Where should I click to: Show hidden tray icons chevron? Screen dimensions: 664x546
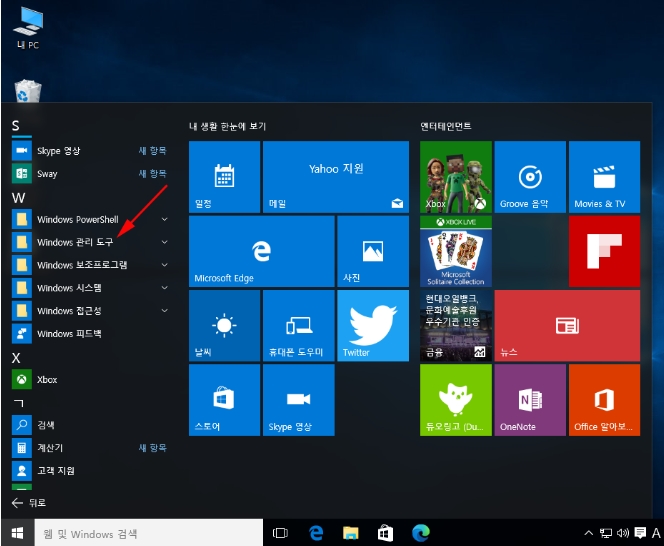click(589, 533)
